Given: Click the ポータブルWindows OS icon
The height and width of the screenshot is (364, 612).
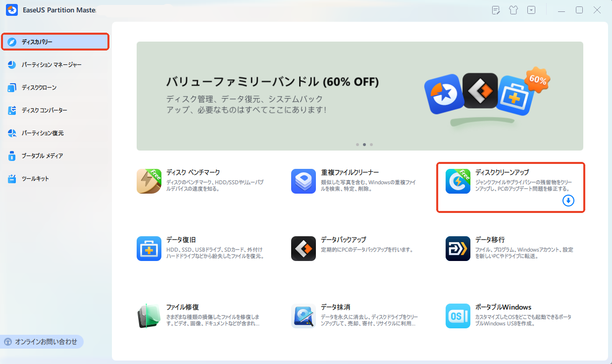Looking at the screenshot, I should 458,316.
